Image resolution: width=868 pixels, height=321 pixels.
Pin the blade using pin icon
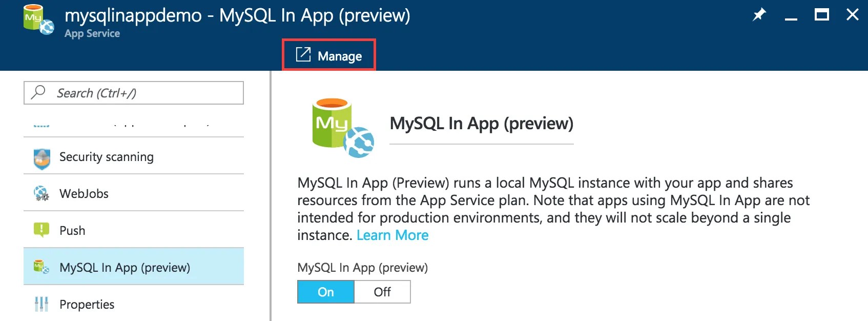pos(759,14)
